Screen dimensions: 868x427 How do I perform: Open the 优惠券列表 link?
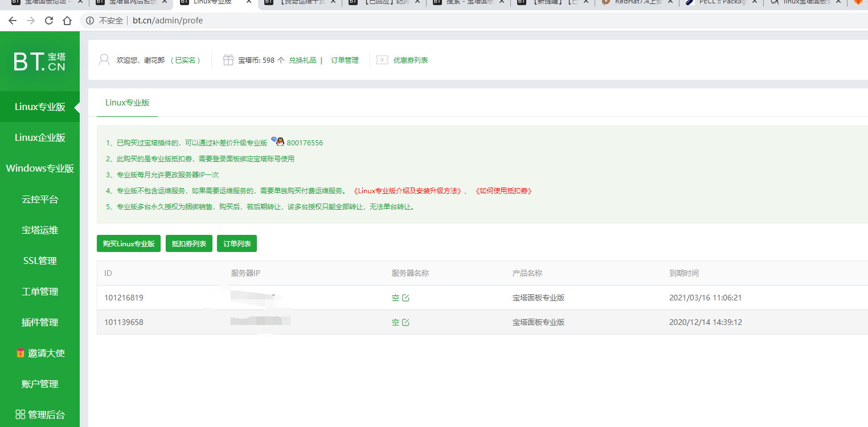tap(411, 60)
